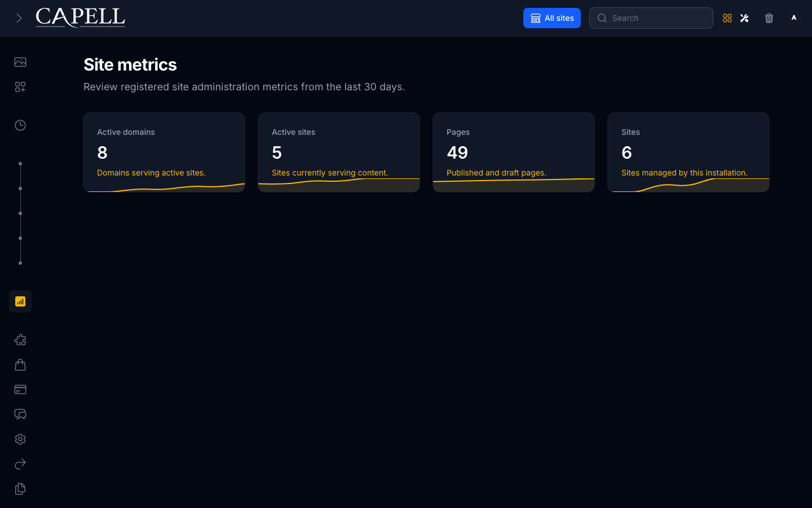Select the active metrics chart sidebar icon
This screenshot has height=508, width=812.
coord(20,301)
